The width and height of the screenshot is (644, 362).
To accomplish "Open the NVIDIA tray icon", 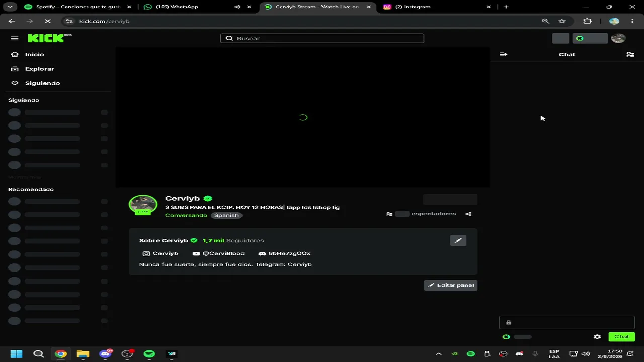I will click(x=455, y=354).
